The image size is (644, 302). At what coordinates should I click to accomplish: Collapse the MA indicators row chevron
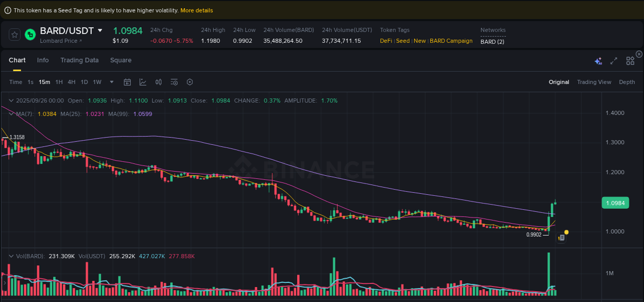coord(11,113)
